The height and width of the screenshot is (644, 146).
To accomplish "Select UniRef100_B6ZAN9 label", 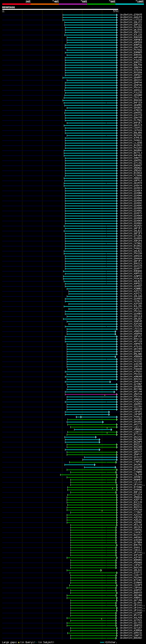I will [131, 440].
